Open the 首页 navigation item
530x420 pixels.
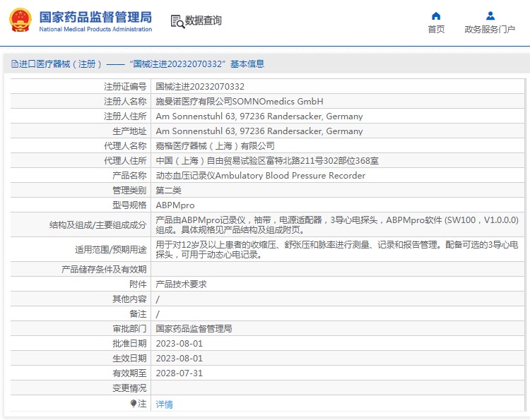[436, 29]
